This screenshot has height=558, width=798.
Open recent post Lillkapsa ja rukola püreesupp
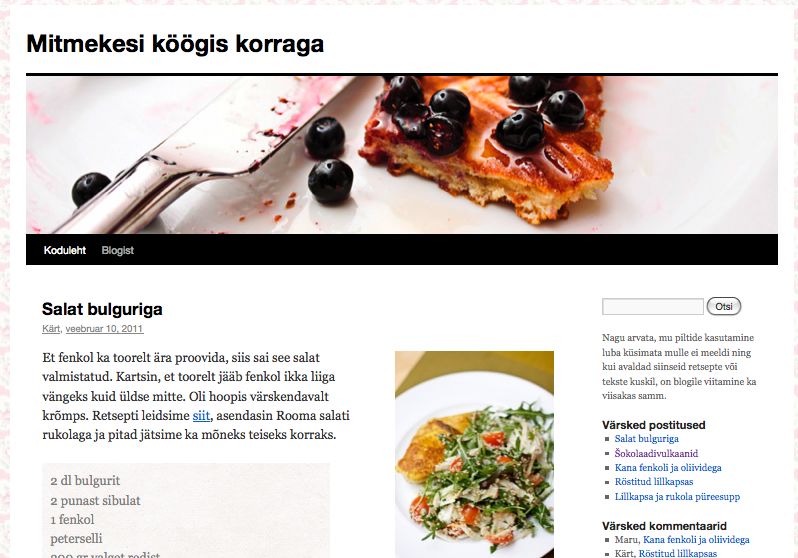(677, 496)
